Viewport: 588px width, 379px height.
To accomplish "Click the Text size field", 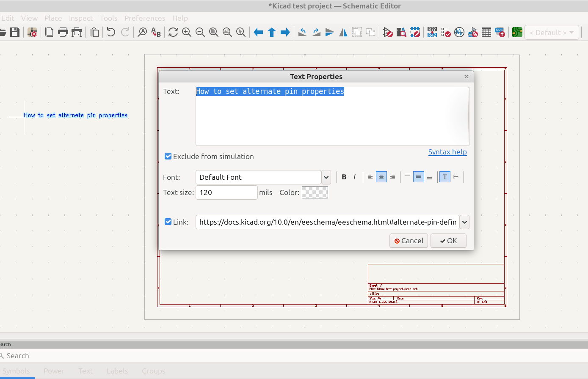I will [226, 192].
